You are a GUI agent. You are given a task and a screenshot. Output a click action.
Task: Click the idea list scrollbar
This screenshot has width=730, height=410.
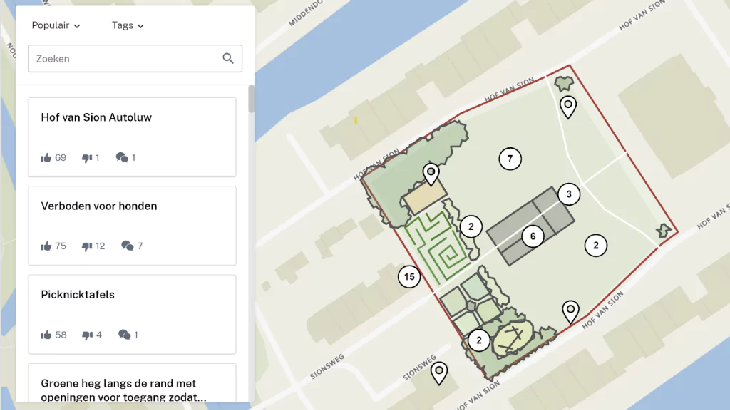point(251,99)
